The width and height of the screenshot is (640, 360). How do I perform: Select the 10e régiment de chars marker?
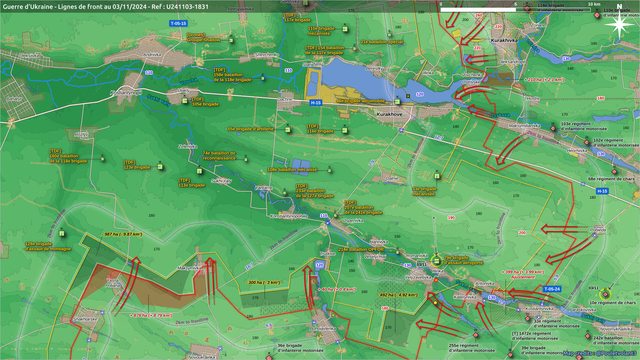click(606, 294)
